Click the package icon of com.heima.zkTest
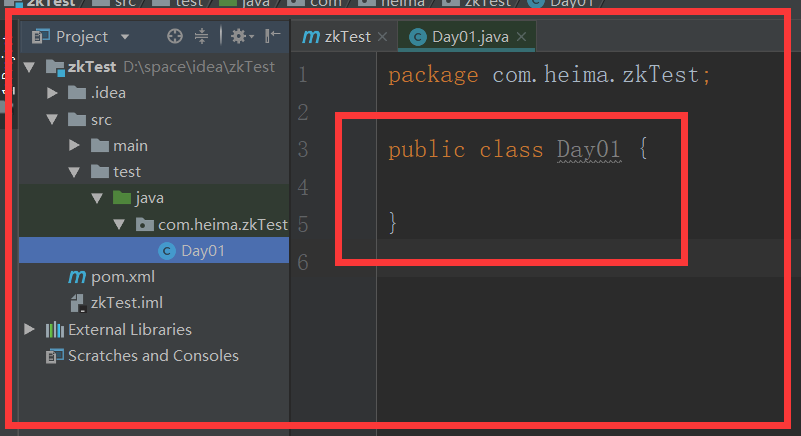Image resolution: width=801 pixels, height=436 pixels. pos(145,224)
